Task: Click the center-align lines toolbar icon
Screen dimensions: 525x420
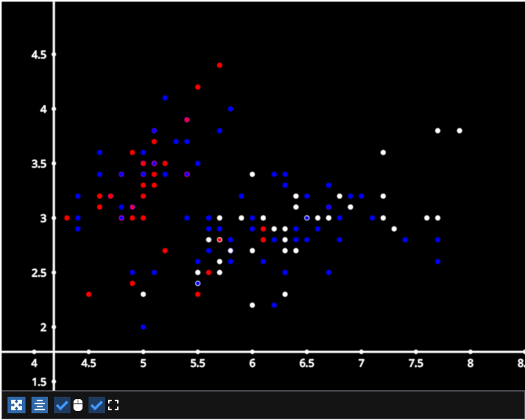Action: pos(40,405)
